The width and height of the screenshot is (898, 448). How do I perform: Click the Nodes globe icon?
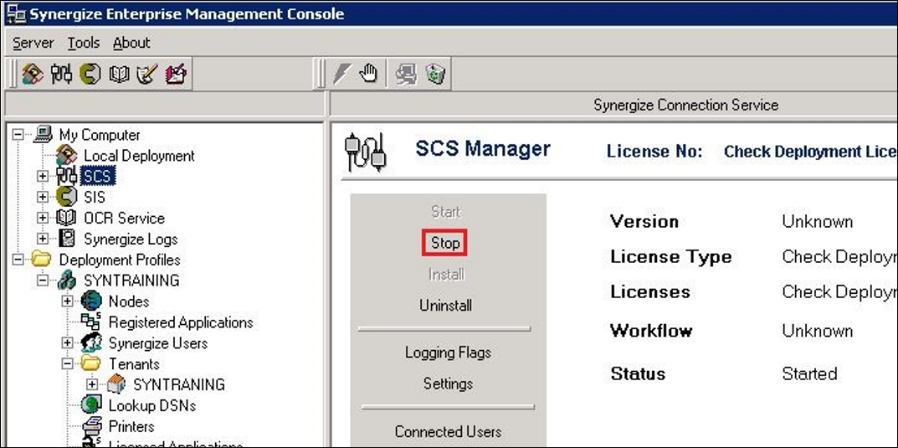[92, 301]
